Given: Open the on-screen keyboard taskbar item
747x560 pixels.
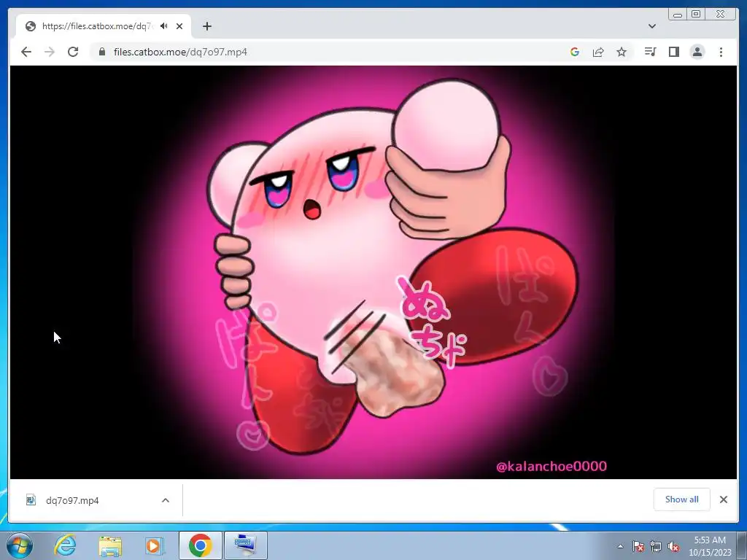Looking at the screenshot, I should 246,545.
